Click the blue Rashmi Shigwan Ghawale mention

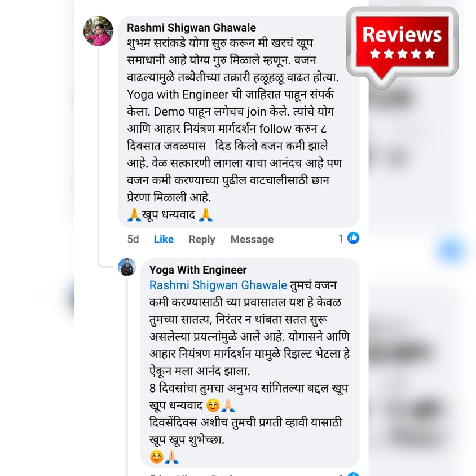[x=218, y=285]
